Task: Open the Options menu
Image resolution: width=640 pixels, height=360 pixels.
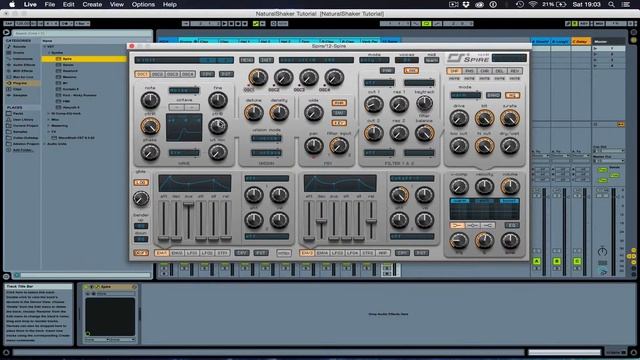Action: click(x=143, y=4)
